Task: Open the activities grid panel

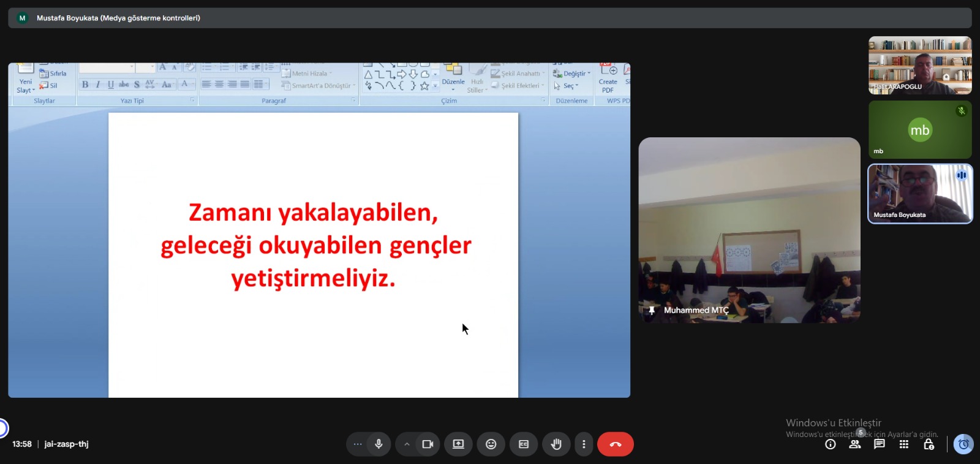Action: pyautogui.click(x=904, y=444)
